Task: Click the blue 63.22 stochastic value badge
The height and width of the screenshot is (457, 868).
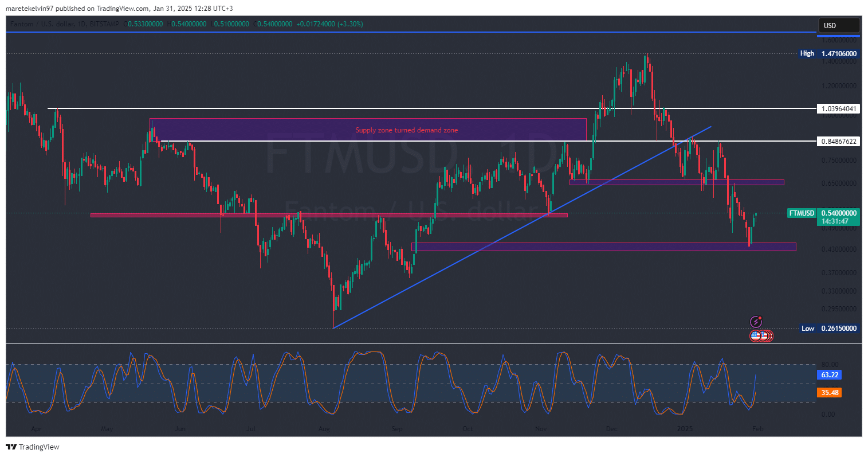Action: pos(830,375)
